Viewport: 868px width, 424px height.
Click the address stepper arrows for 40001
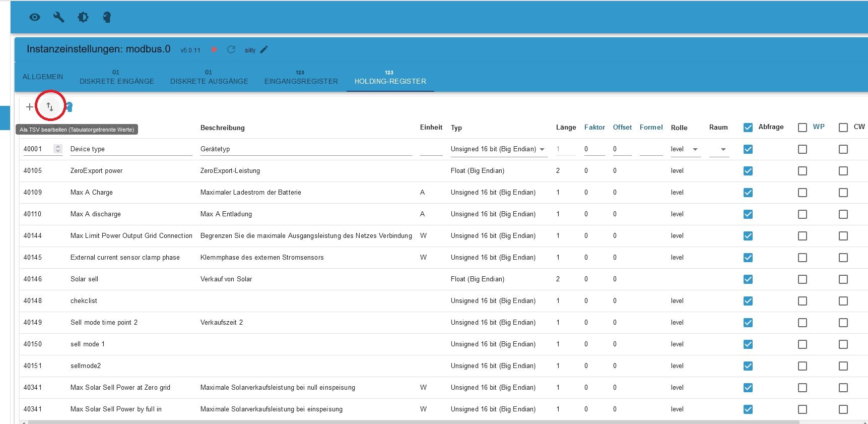click(58, 149)
